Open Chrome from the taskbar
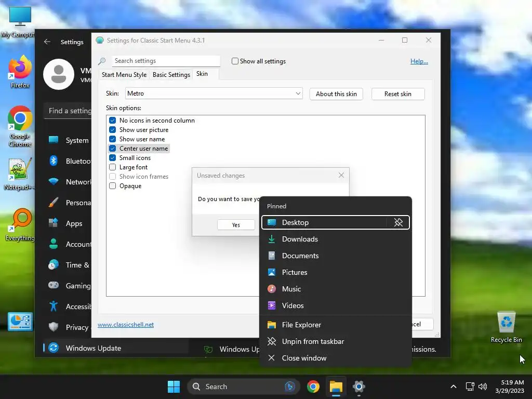 click(313, 387)
